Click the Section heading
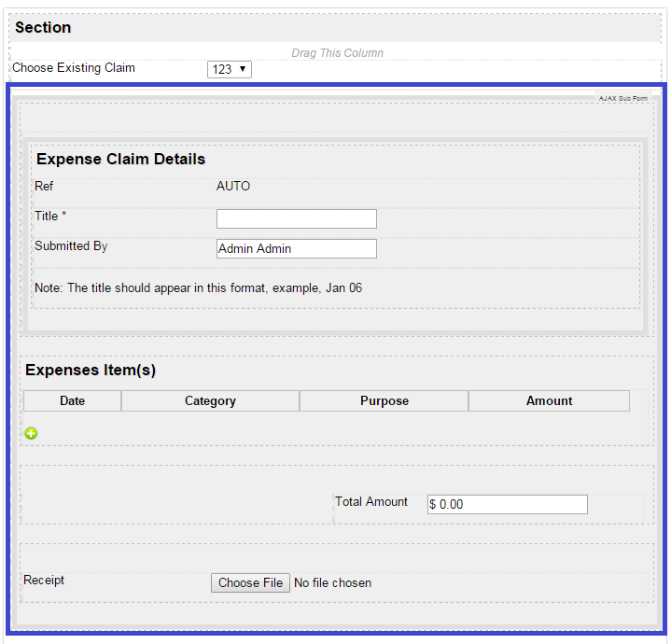This screenshot has height=644, width=671. pos(43,28)
